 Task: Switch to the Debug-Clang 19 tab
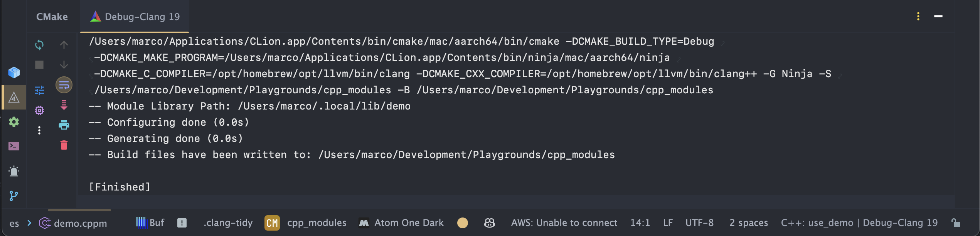pos(135,17)
